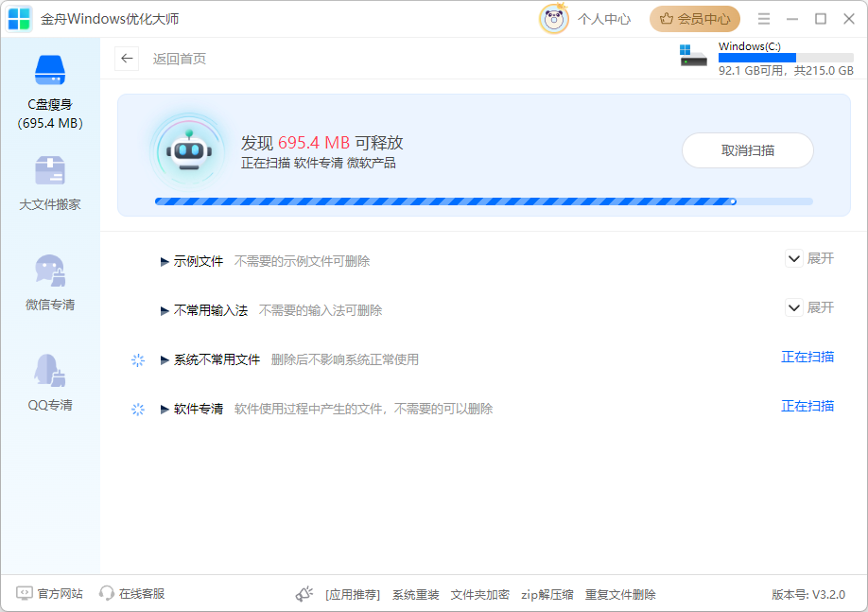Click the 取消扫描 button

pyautogui.click(x=747, y=150)
